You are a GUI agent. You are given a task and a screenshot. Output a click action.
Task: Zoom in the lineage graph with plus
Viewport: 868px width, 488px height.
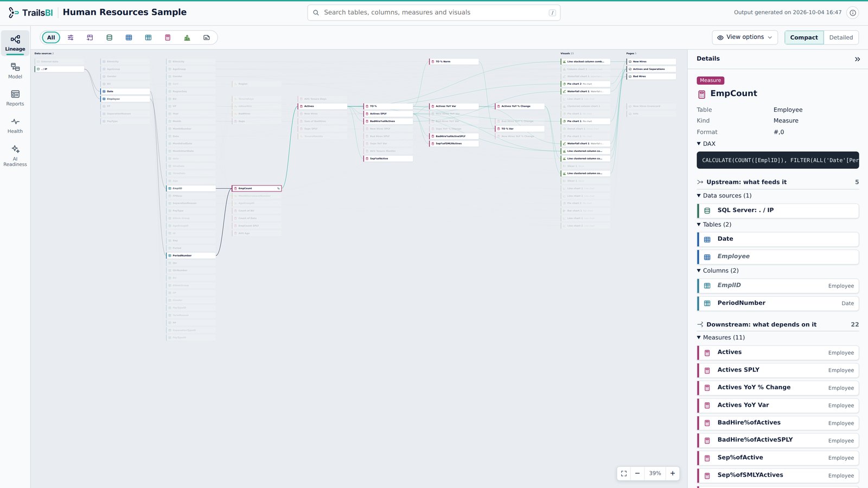pyautogui.click(x=673, y=473)
